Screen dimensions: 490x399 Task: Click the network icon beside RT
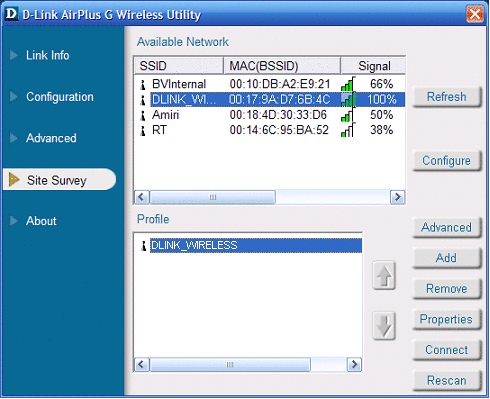[143, 130]
